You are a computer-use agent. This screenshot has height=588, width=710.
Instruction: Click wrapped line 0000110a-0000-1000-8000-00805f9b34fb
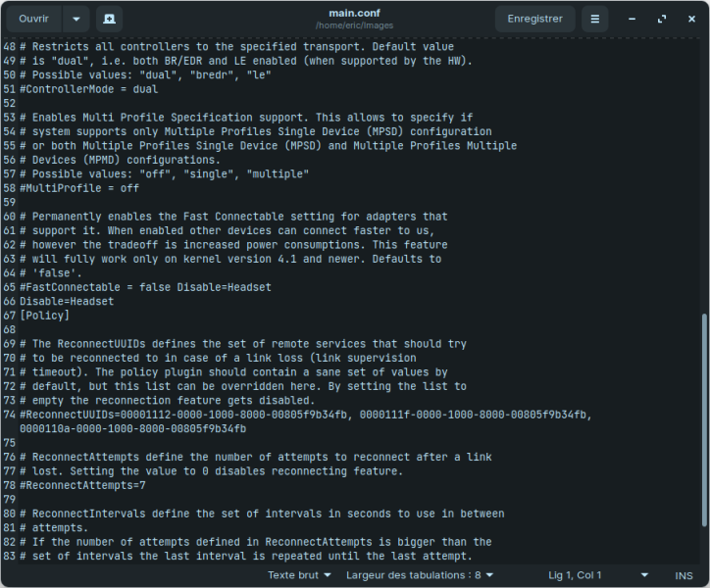pos(132,428)
